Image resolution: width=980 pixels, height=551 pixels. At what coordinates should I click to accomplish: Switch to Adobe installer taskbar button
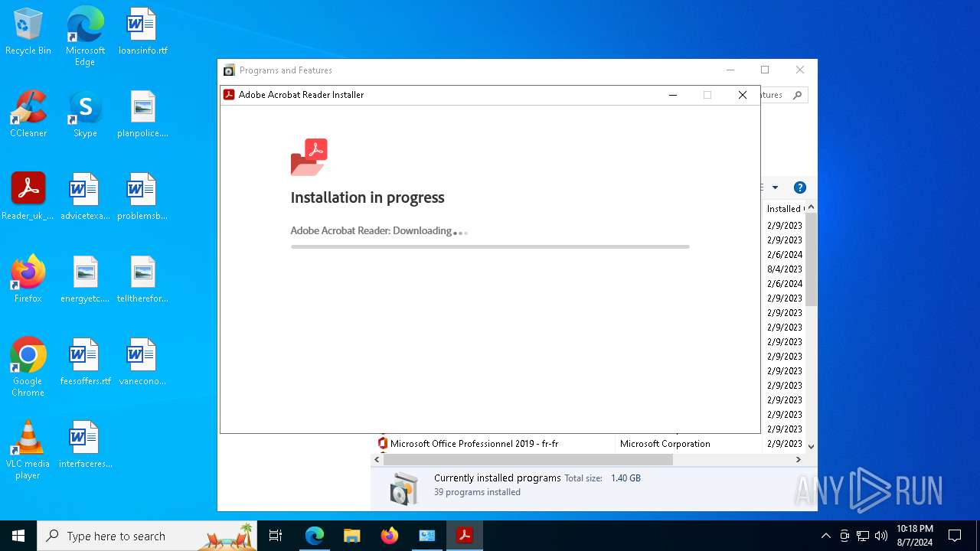pos(464,536)
